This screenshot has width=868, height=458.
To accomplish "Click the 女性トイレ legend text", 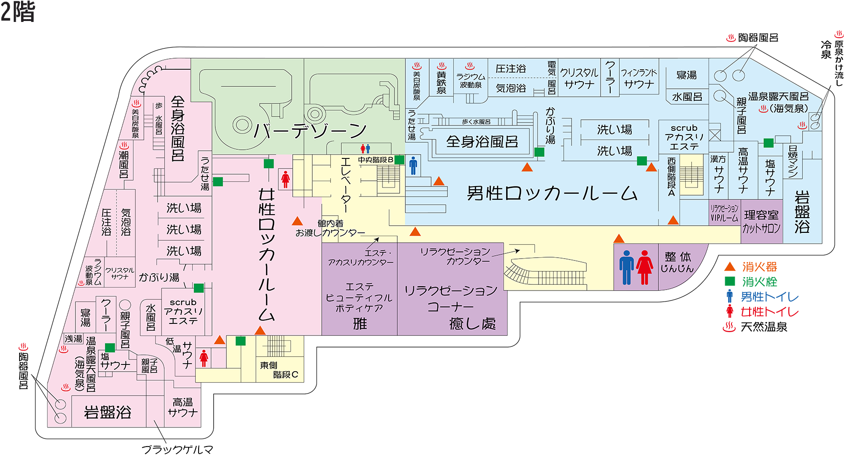I will tap(769, 312).
